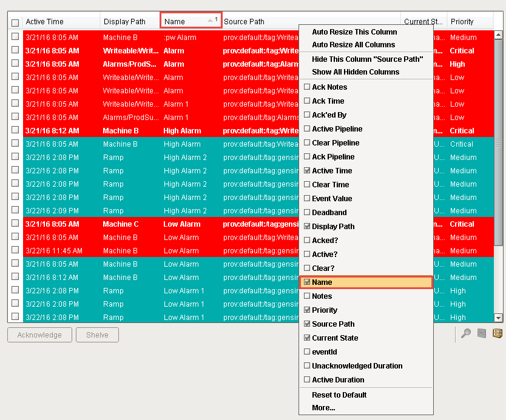Open the alarm search magnifying glass icon
The image size is (506, 420).
tap(465, 333)
